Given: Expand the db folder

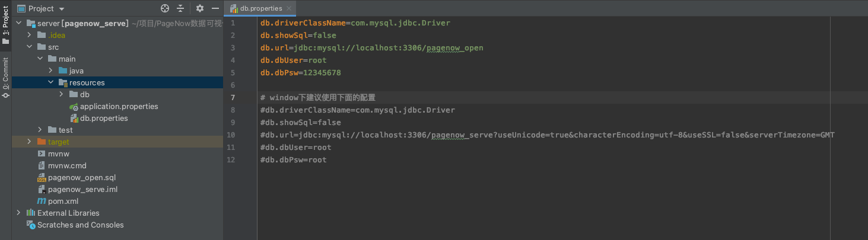Looking at the screenshot, I should coord(62,95).
